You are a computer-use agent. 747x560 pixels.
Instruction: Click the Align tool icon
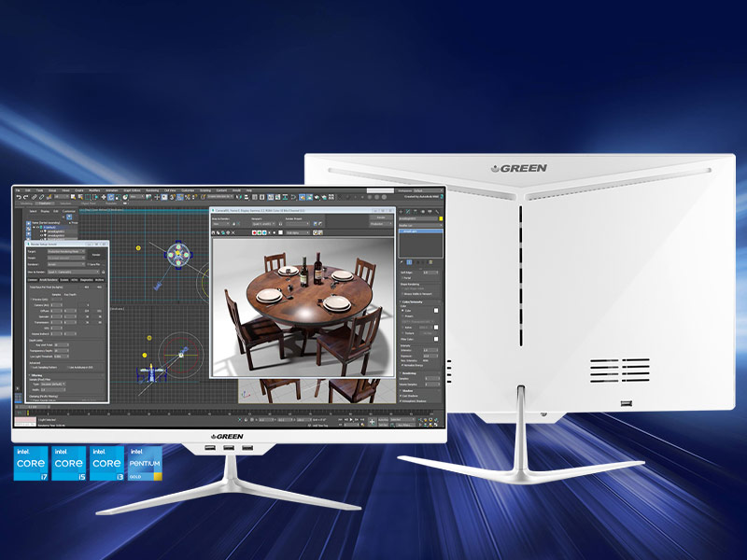(247, 197)
